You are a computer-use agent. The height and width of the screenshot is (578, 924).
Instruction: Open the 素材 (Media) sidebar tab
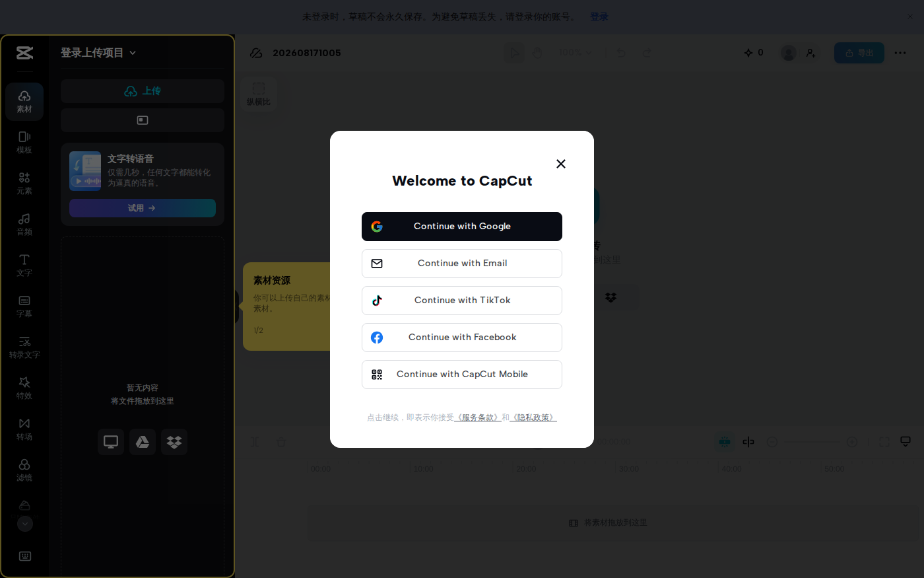pyautogui.click(x=24, y=102)
